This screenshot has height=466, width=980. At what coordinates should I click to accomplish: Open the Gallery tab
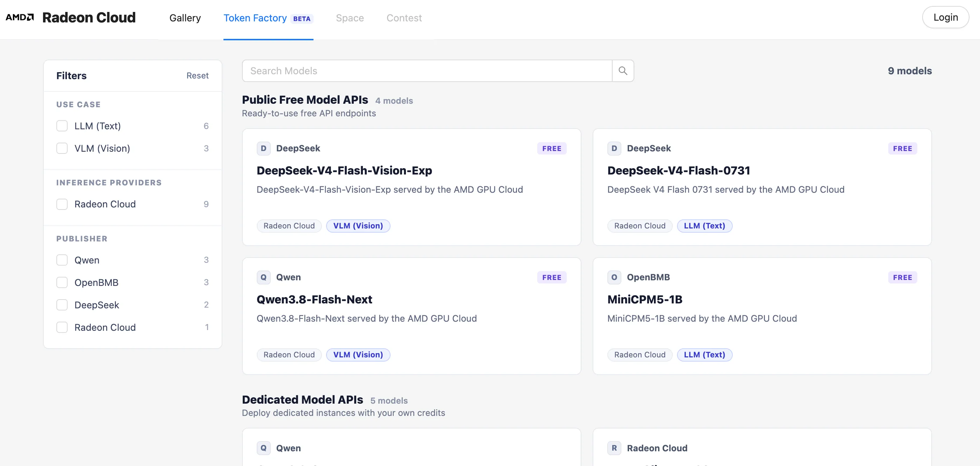coord(185,18)
